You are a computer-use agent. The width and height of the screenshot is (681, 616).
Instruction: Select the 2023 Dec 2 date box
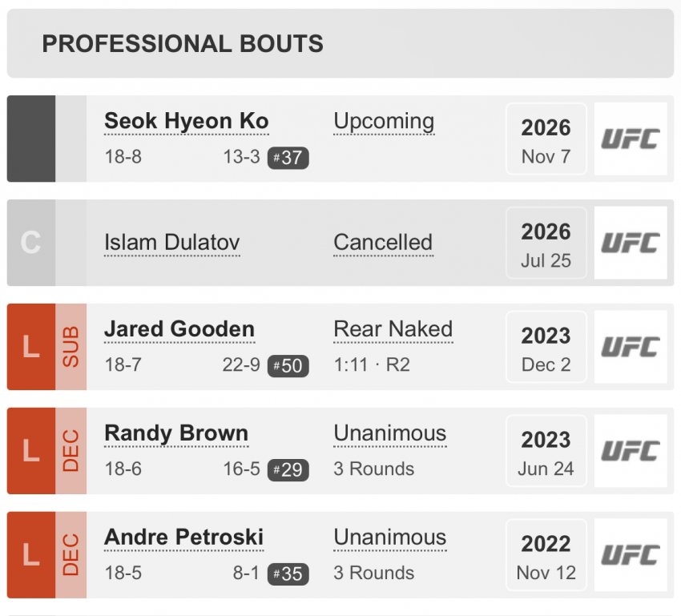[x=546, y=347]
